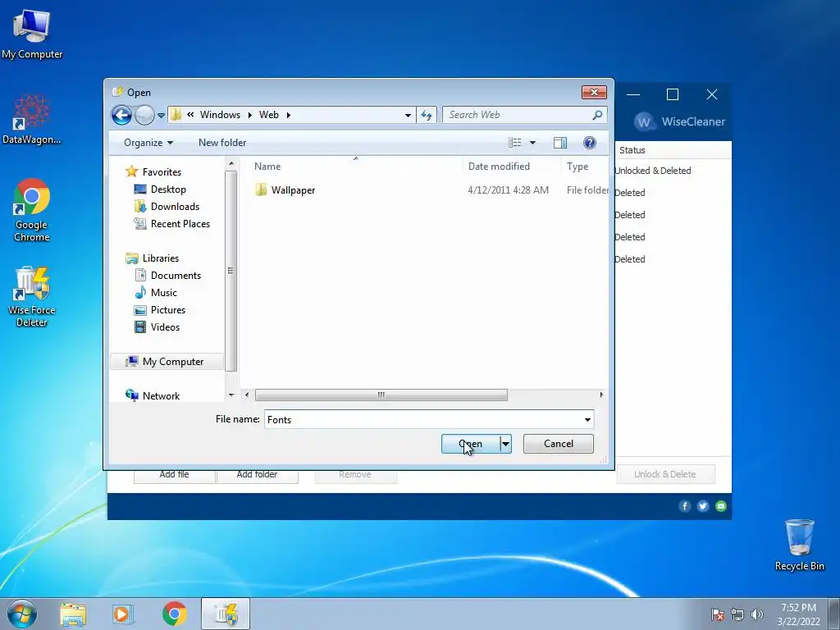Image resolution: width=840 pixels, height=630 pixels.
Task: Click the Unlocked & Deleted status row
Action: pos(652,171)
